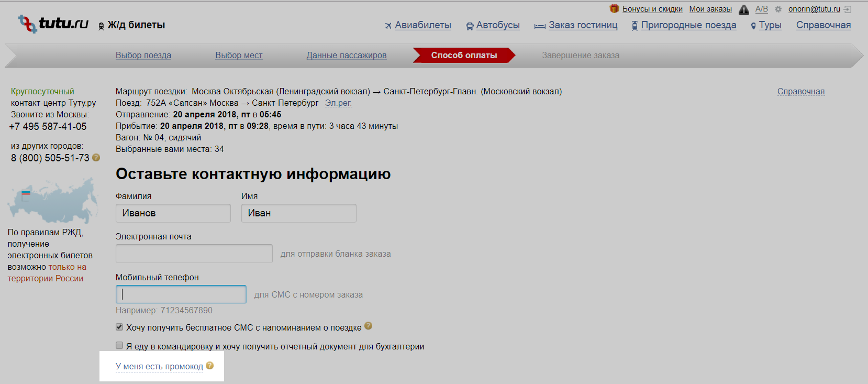
Task: Click the Мобильный телефон input field
Action: coord(181,294)
